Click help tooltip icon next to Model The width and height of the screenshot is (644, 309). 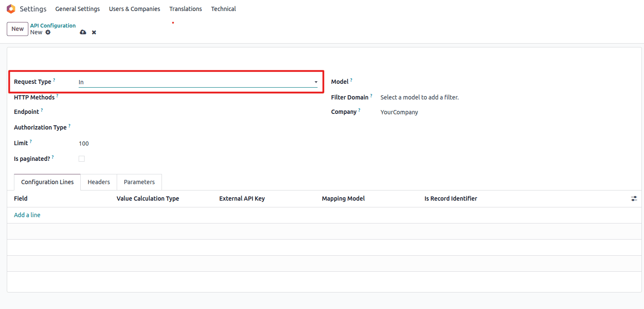click(x=351, y=80)
